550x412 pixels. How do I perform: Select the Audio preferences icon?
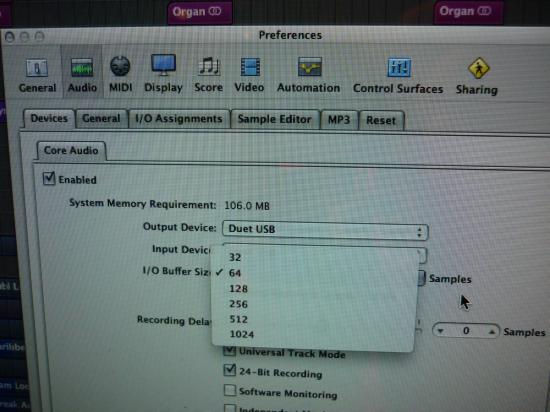pyautogui.click(x=82, y=75)
